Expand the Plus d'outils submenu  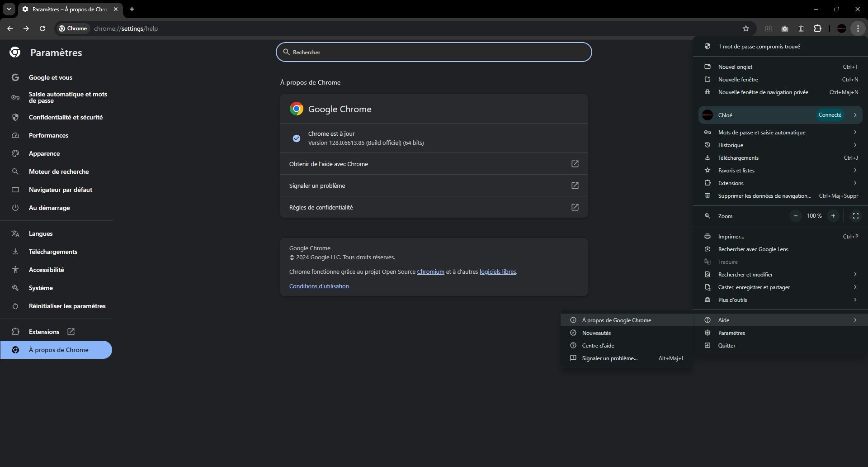pyautogui.click(x=855, y=300)
